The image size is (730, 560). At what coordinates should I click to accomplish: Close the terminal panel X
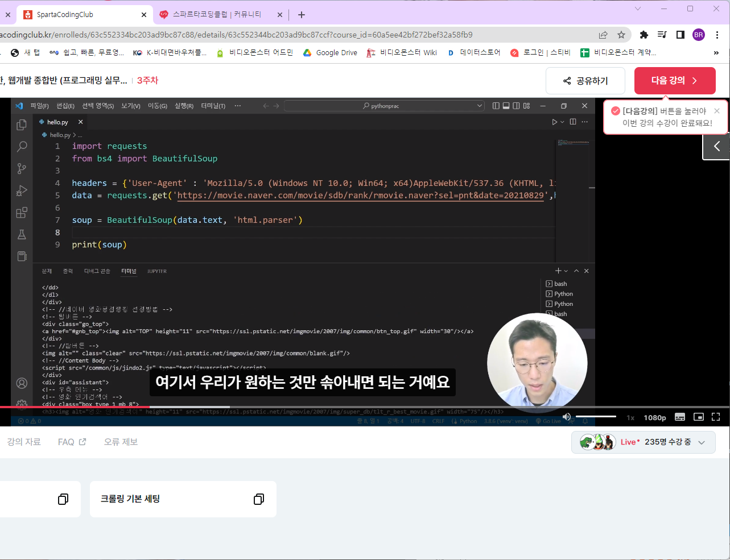pos(587,271)
